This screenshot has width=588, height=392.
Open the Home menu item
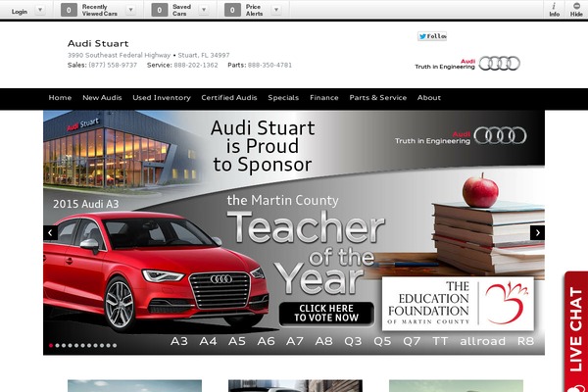tap(60, 98)
